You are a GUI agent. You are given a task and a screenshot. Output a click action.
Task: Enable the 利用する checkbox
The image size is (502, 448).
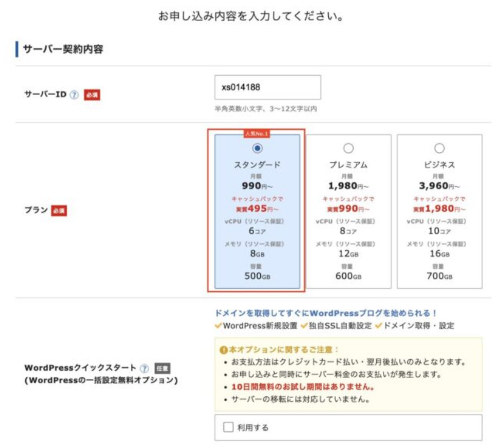(228, 427)
